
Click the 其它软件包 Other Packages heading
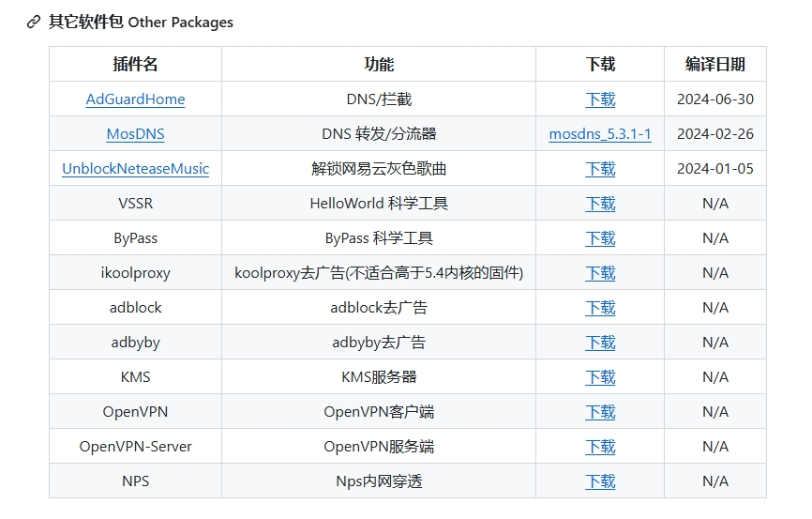coord(141,22)
